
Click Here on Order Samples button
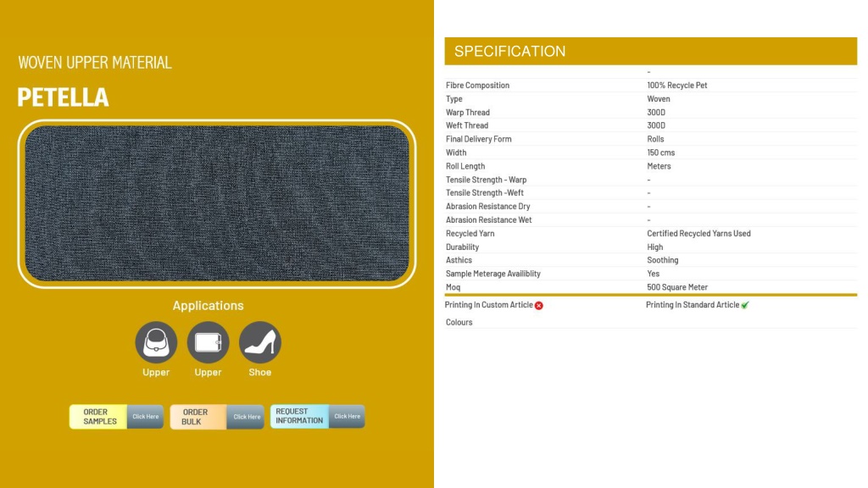(145, 417)
